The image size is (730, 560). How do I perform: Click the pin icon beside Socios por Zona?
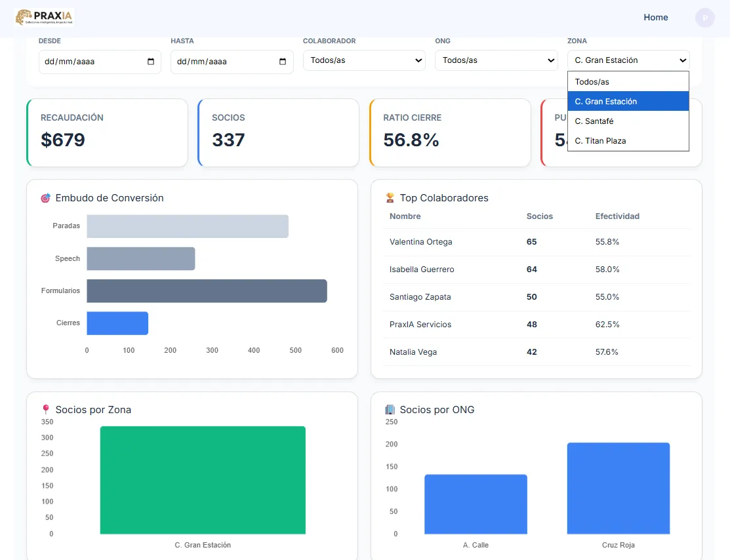(45, 410)
